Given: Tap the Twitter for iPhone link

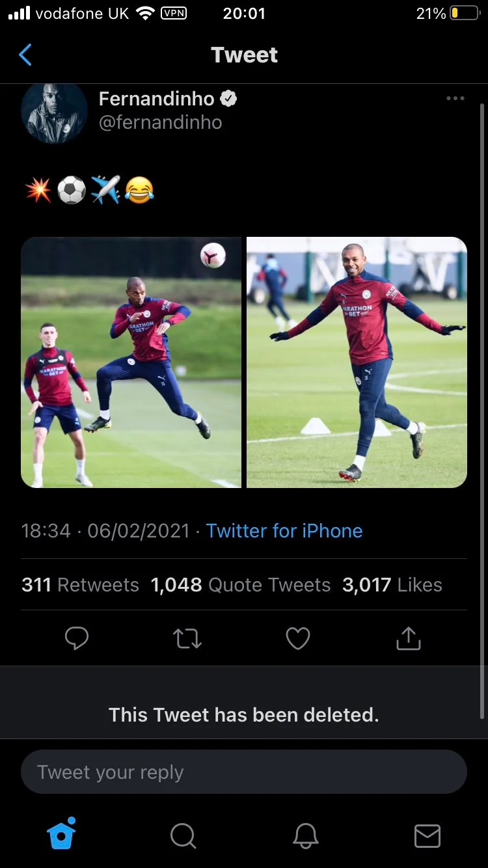Looking at the screenshot, I should (x=284, y=531).
